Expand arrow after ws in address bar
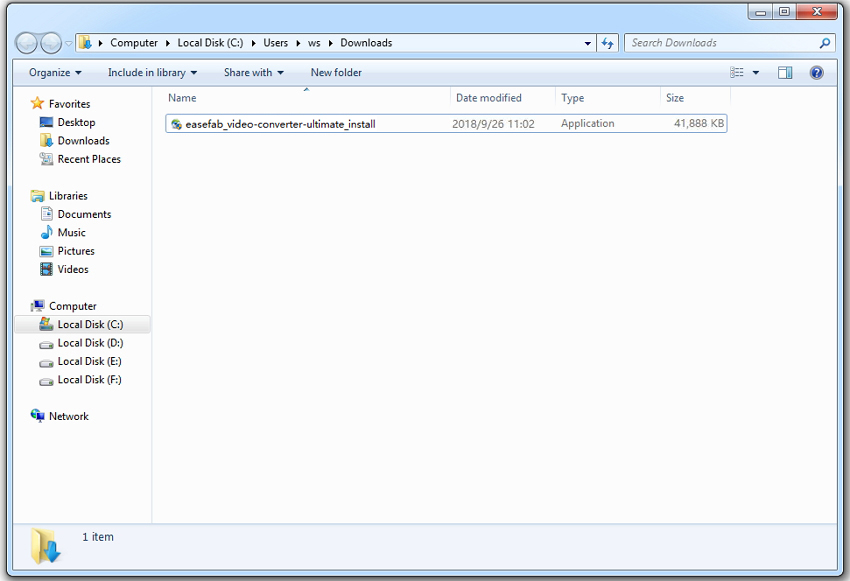Viewport: 850px width, 581px height. (x=330, y=43)
